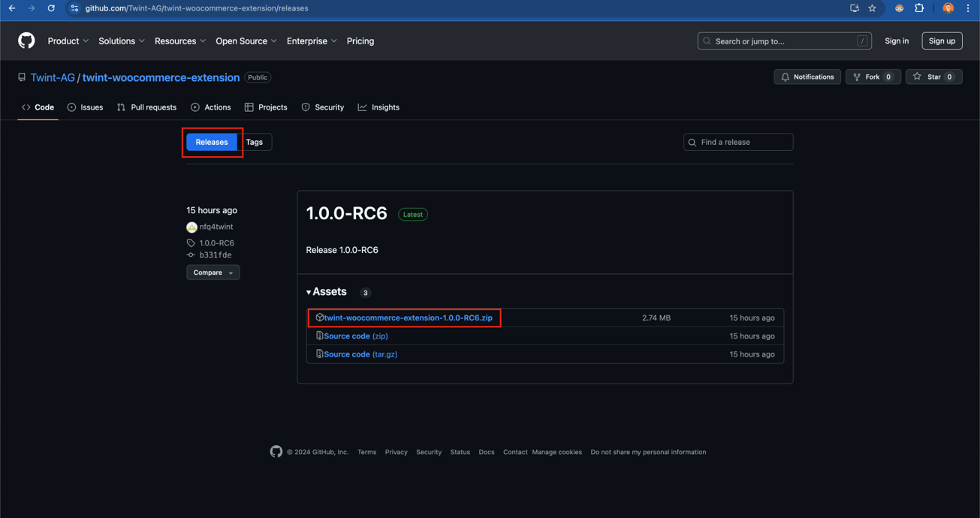This screenshot has height=518, width=980.
Task: Click the footer GitHub logo
Action: pos(276,451)
